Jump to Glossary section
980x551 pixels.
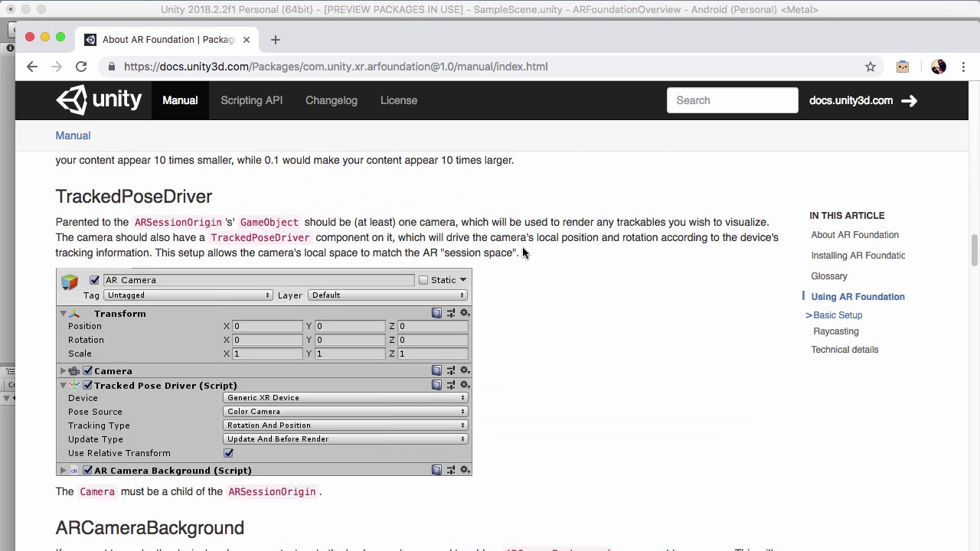tap(829, 276)
